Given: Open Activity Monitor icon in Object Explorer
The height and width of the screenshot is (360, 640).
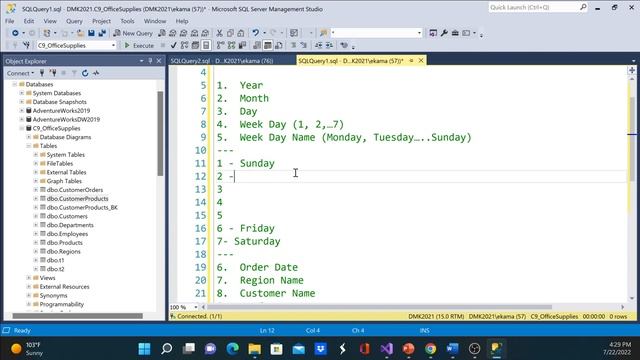Looking at the screenshot, I should pyautogui.click(x=96, y=73).
